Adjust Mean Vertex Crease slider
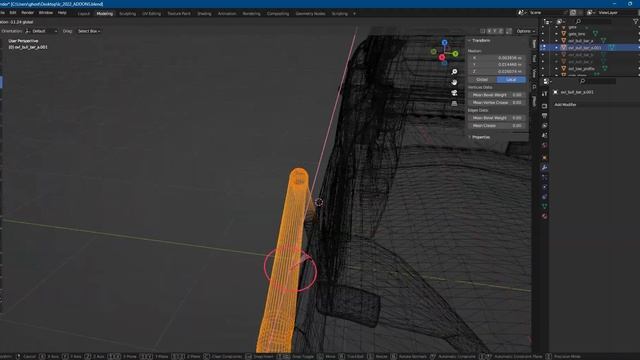Screen dimensions: 640x360 497,102
